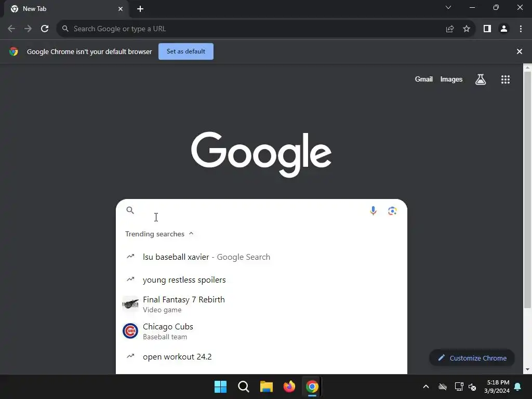Select Final Fantasy 7 Rebirth suggestion
Image resolution: width=532 pixels, height=399 pixels.
[x=261, y=304]
